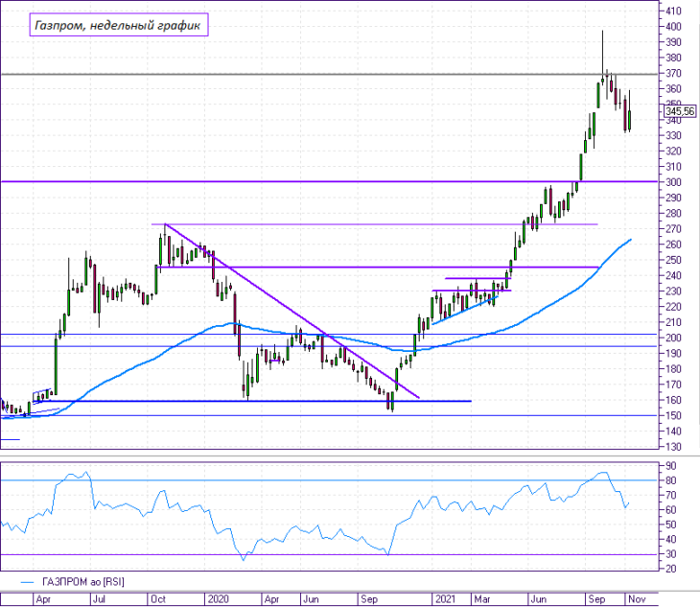This screenshot has height=607, width=700.
Task: Click the blue RSI legend line sample
Action: click(x=28, y=582)
